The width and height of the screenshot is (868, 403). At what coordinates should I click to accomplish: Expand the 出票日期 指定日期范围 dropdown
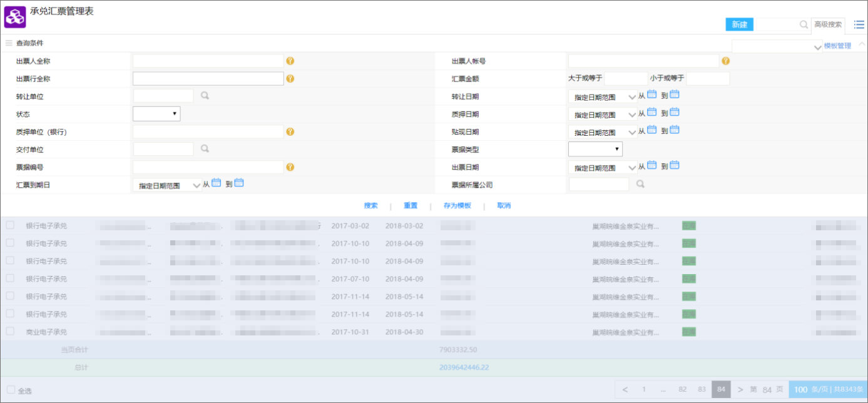(602, 168)
